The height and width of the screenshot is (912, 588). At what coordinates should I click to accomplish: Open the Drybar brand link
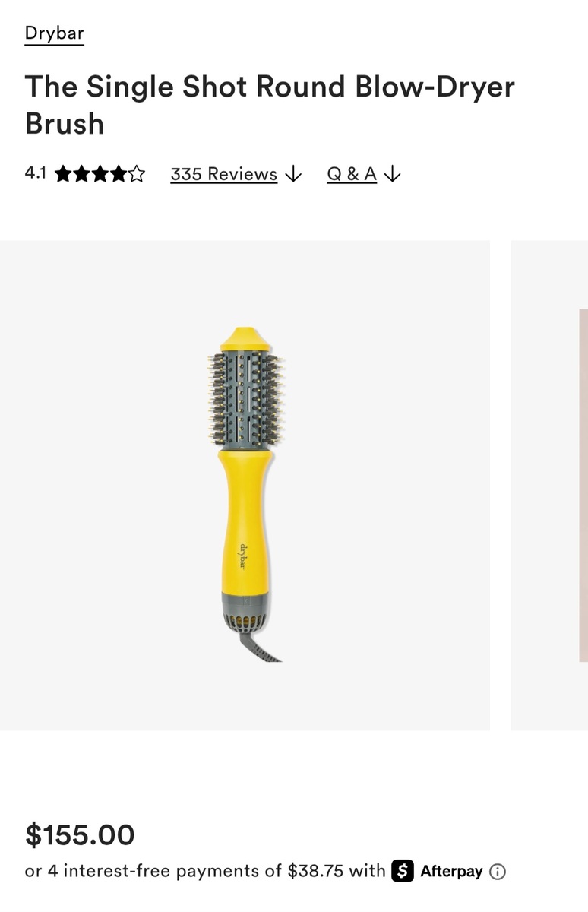point(54,33)
